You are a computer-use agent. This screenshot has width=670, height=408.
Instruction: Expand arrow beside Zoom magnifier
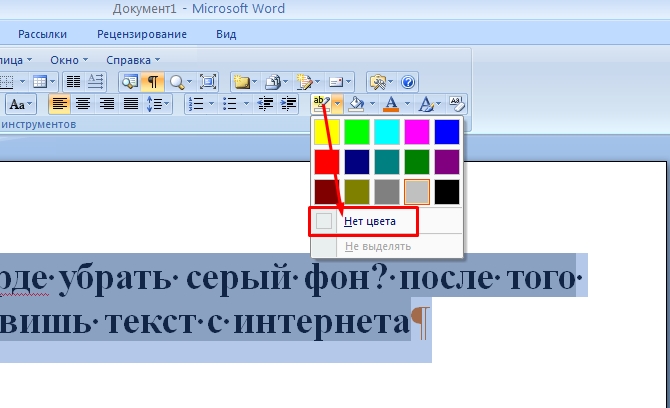coord(189,82)
